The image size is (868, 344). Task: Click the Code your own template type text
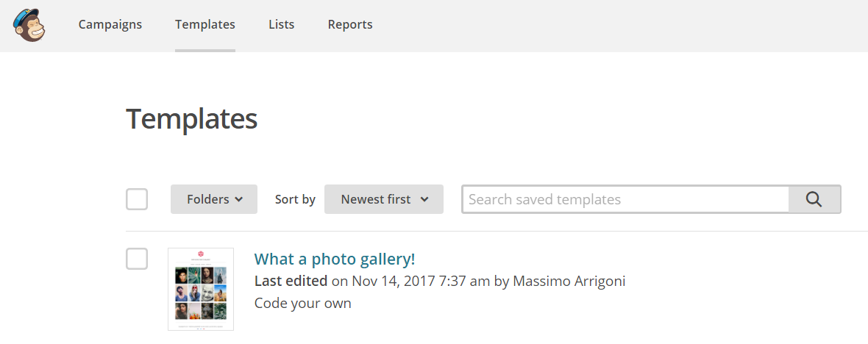(x=303, y=304)
